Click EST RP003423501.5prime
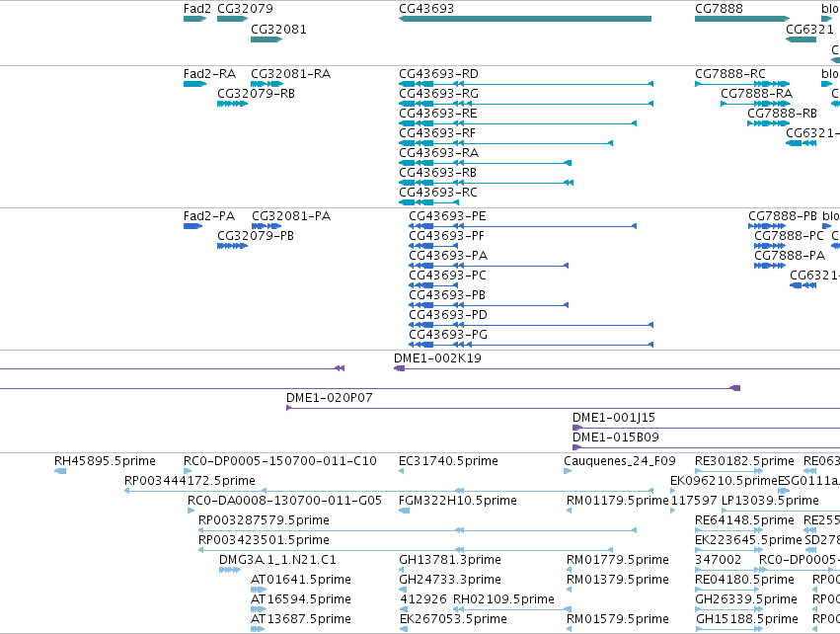 [406, 551]
